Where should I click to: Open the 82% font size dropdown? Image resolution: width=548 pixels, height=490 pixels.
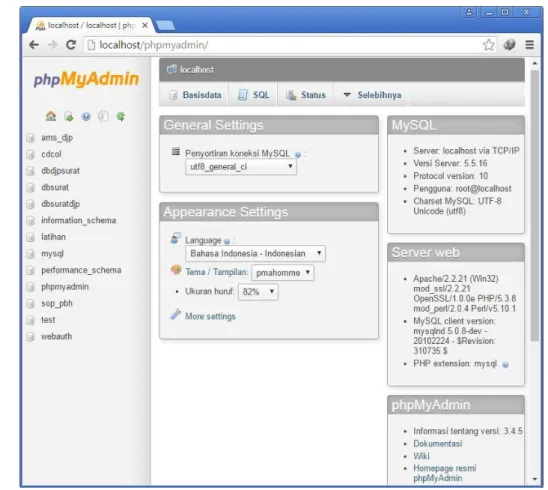258,291
